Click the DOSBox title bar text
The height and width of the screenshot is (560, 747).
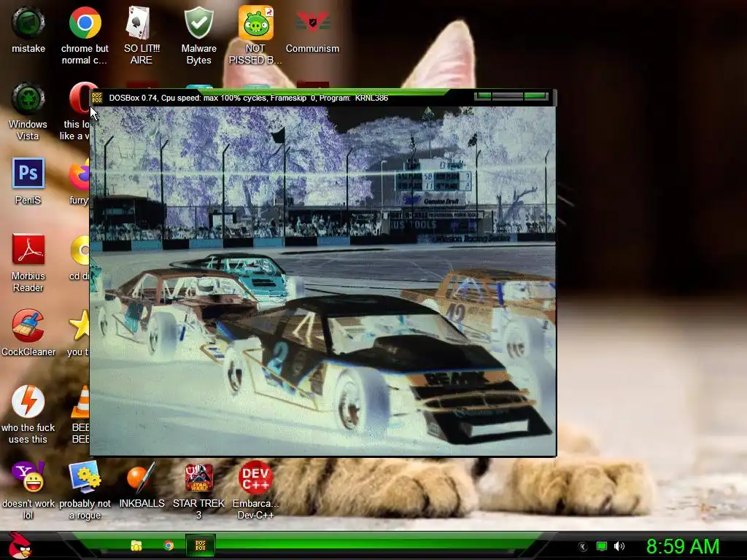[x=248, y=98]
